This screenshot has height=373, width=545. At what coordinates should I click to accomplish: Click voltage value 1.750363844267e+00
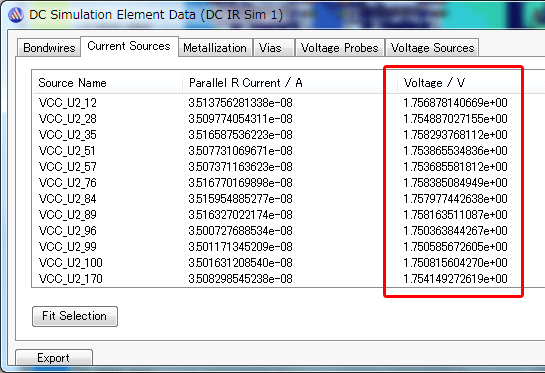point(455,231)
